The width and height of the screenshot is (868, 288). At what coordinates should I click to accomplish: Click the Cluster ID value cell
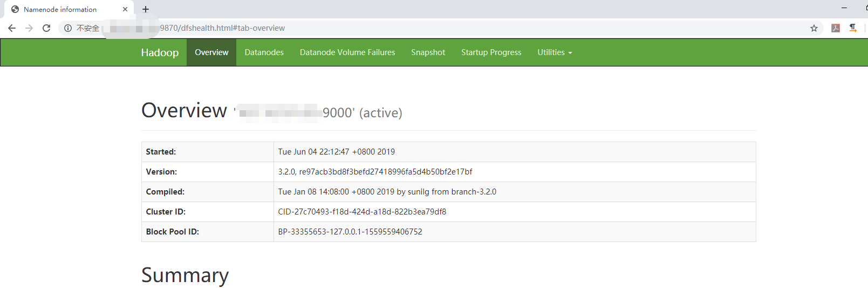tap(362, 212)
